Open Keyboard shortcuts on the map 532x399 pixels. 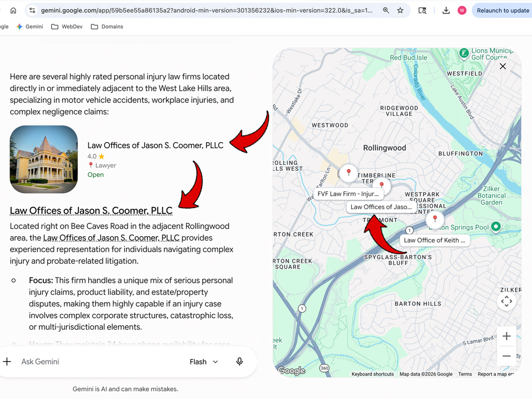372,374
